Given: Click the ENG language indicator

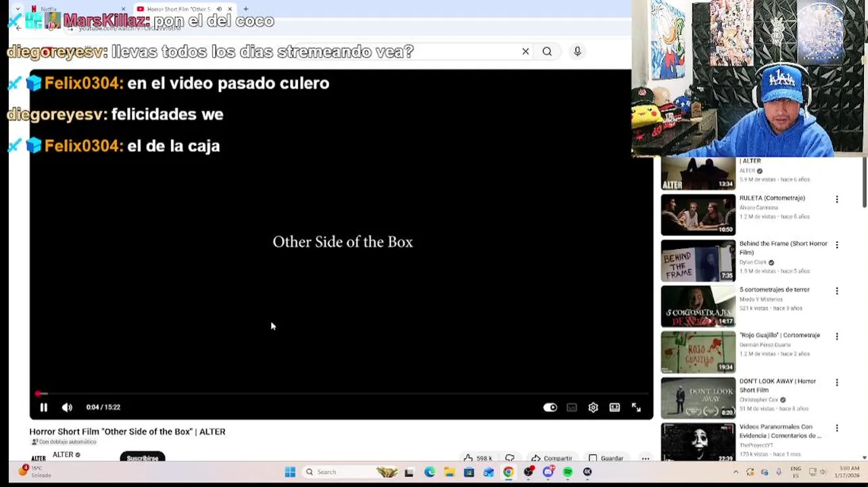Looking at the screenshot, I should click(x=796, y=471).
